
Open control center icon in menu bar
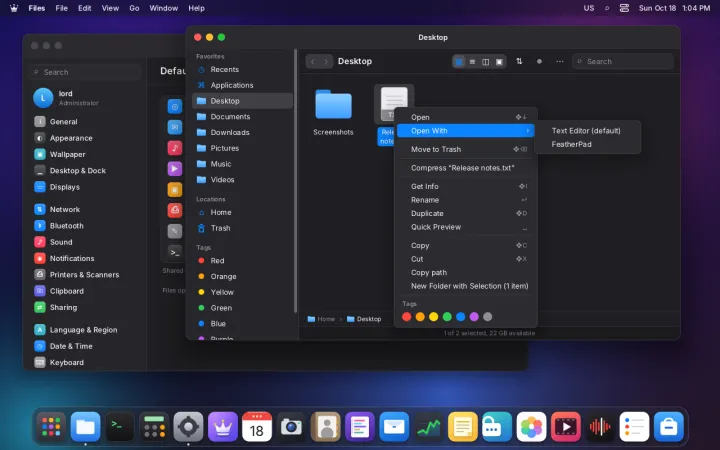624,8
